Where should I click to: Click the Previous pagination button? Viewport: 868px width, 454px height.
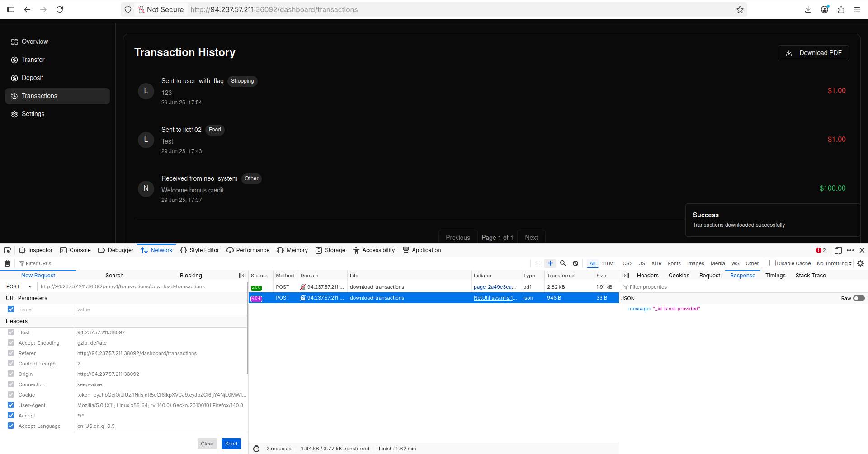[458, 237]
